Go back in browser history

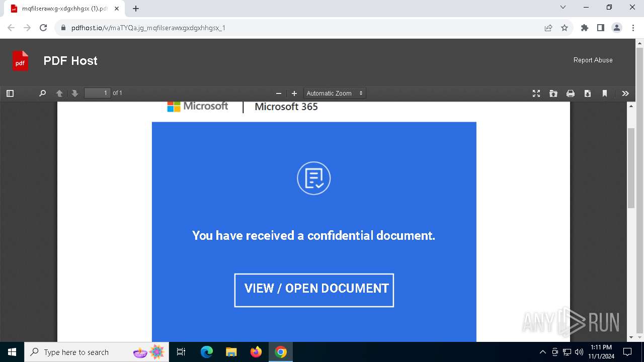point(11,28)
